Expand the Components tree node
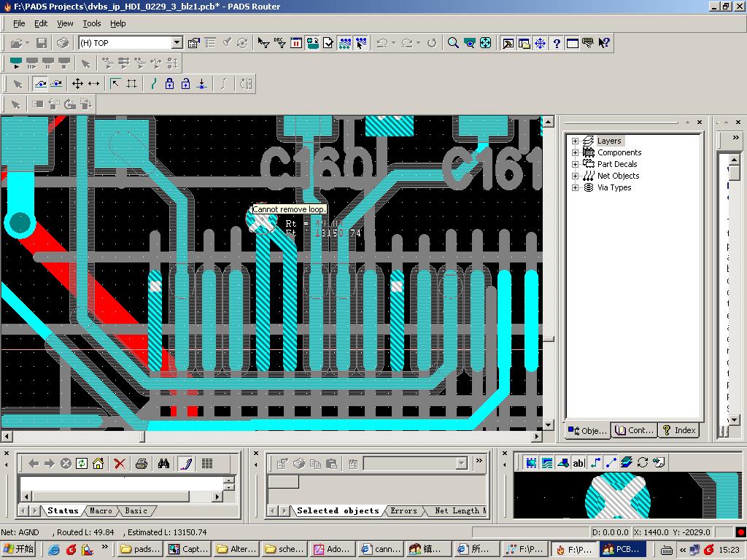747x560 pixels. [575, 152]
